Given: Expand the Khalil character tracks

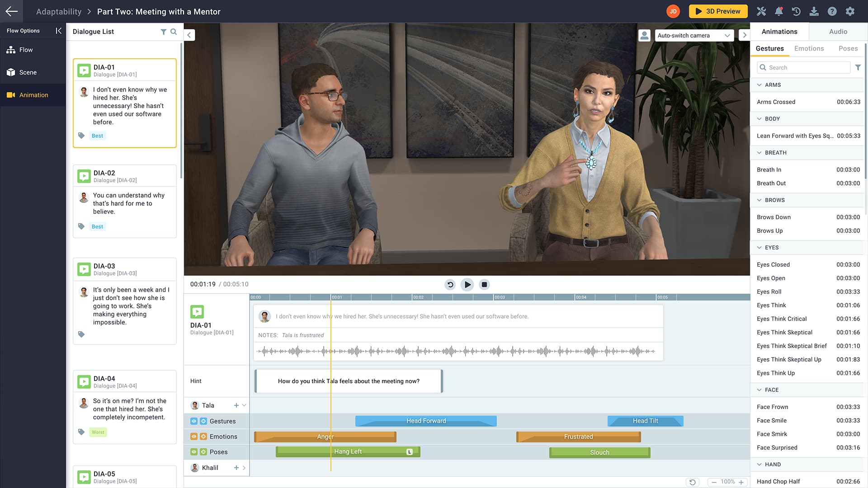Looking at the screenshot, I should 244,468.
